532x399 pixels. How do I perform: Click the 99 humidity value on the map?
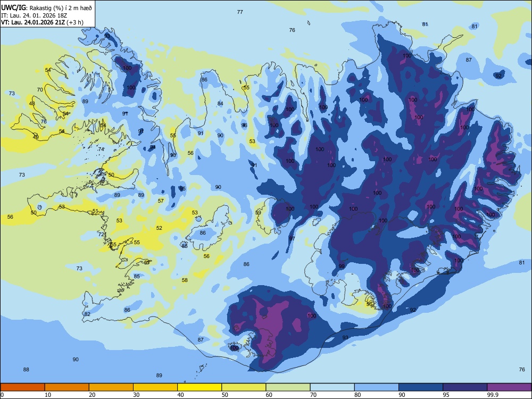(342, 267)
